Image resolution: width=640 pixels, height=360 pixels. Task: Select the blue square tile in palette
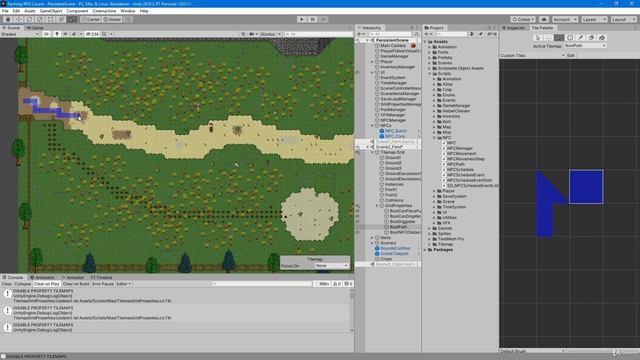[586, 187]
